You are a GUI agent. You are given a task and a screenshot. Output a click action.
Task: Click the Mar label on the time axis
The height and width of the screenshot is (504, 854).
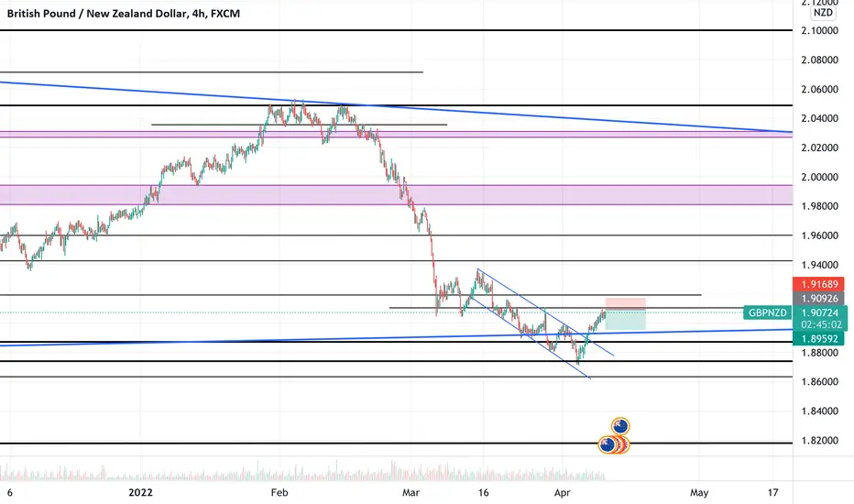pyautogui.click(x=411, y=493)
